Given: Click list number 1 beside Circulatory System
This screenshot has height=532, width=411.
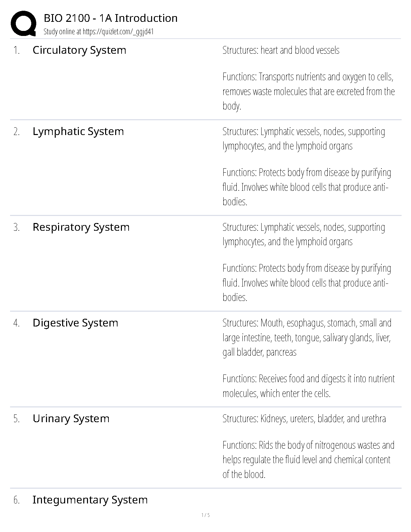Looking at the screenshot, I should (16, 50).
